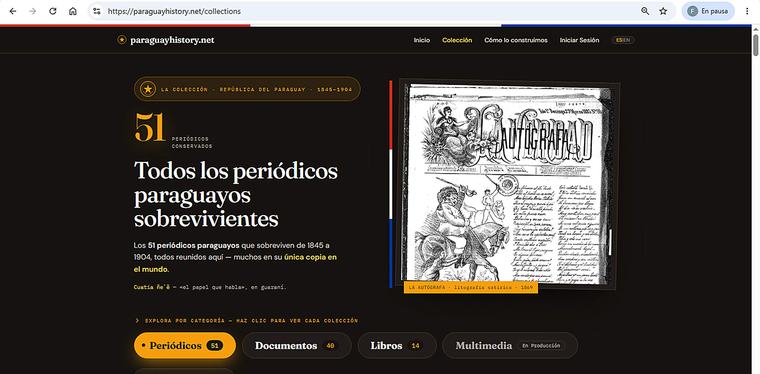This screenshot has height=374, width=760.
Task: Click the La Autógrafa litografía satírica caption
Action: click(x=471, y=287)
